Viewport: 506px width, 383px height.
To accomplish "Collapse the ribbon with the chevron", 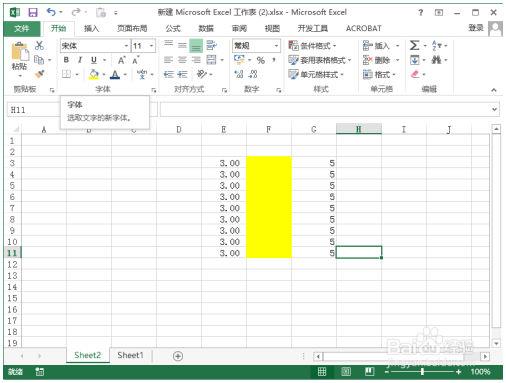I will (494, 90).
